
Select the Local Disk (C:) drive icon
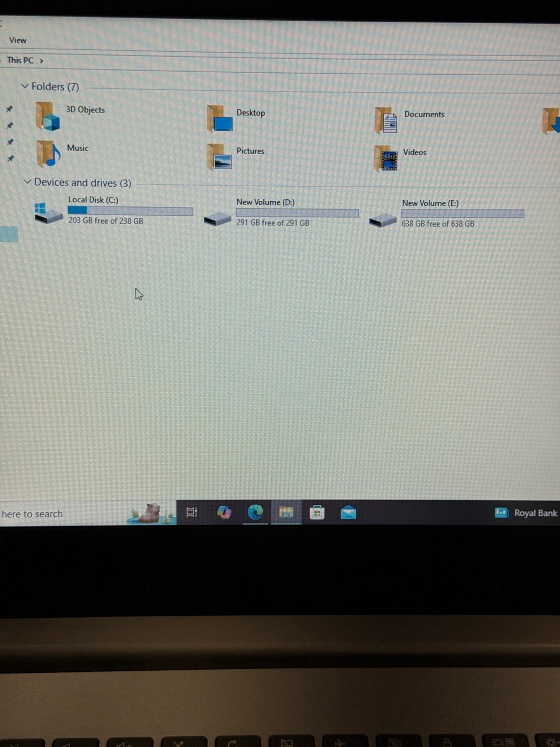pos(48,213)
